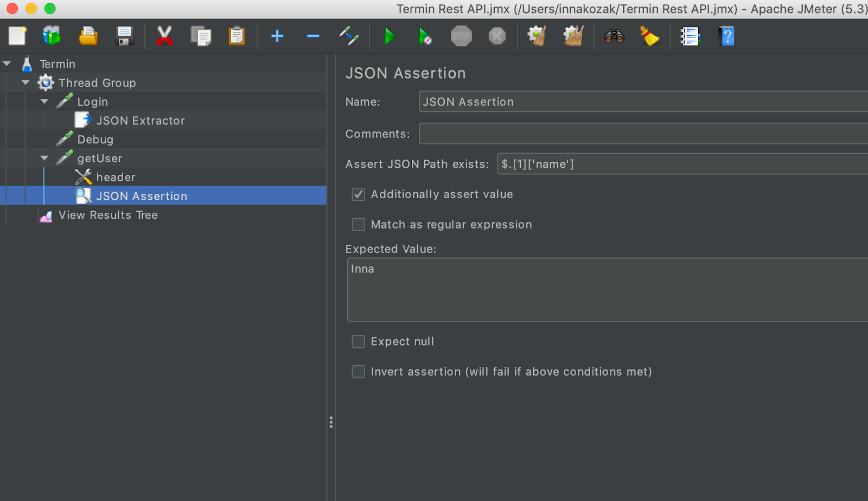Paste from clipboard icon
The image size is (868, 501).
[x=237, y=36]
